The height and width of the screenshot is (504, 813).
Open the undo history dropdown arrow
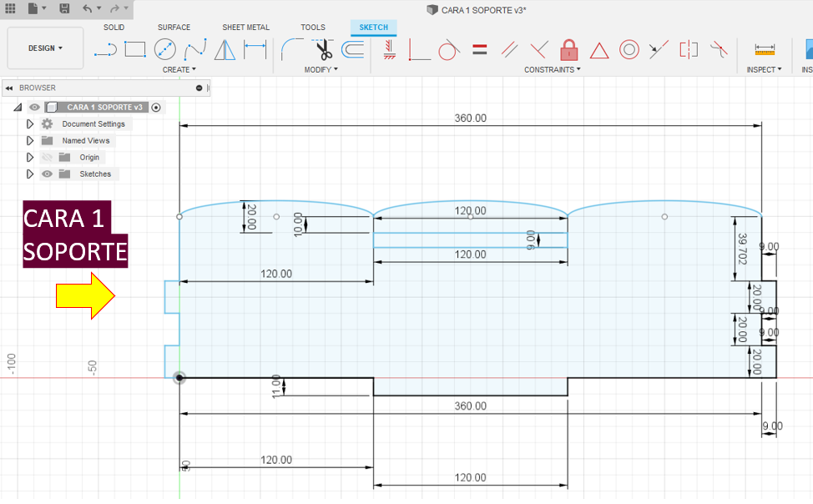point(99,8)
